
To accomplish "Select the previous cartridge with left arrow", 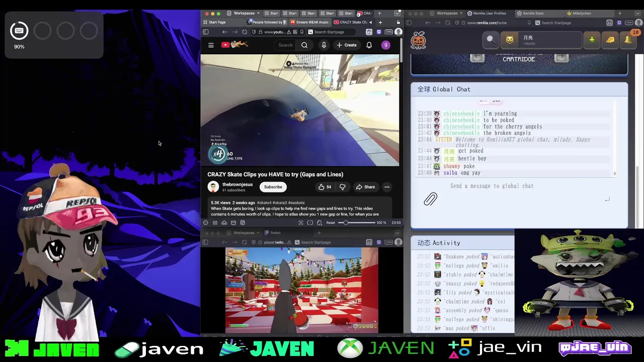I will tap(477, 58).
